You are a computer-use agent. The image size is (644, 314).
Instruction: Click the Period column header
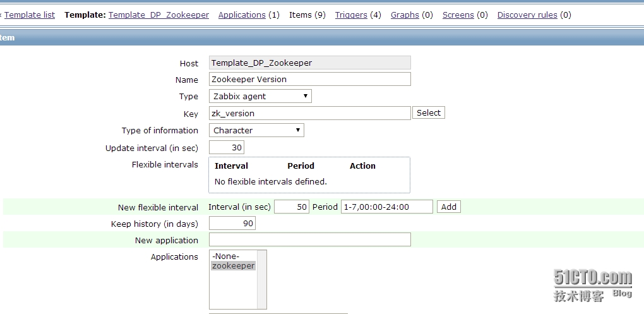click(301, 166)
